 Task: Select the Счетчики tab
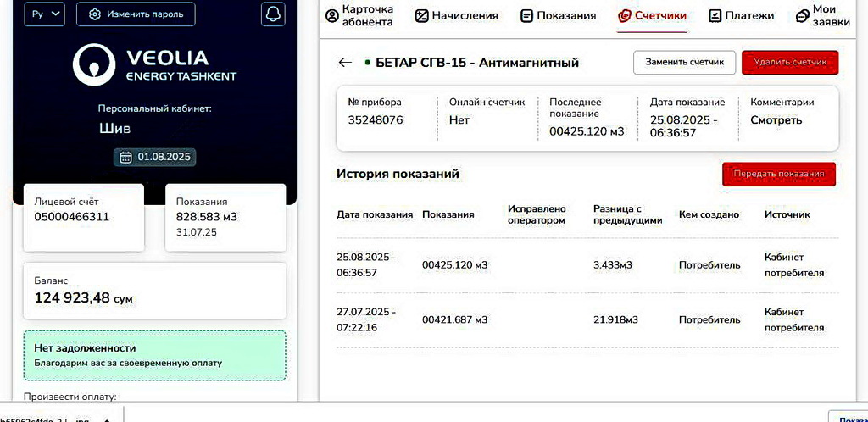pyautogui.click(x=651, y=16)
